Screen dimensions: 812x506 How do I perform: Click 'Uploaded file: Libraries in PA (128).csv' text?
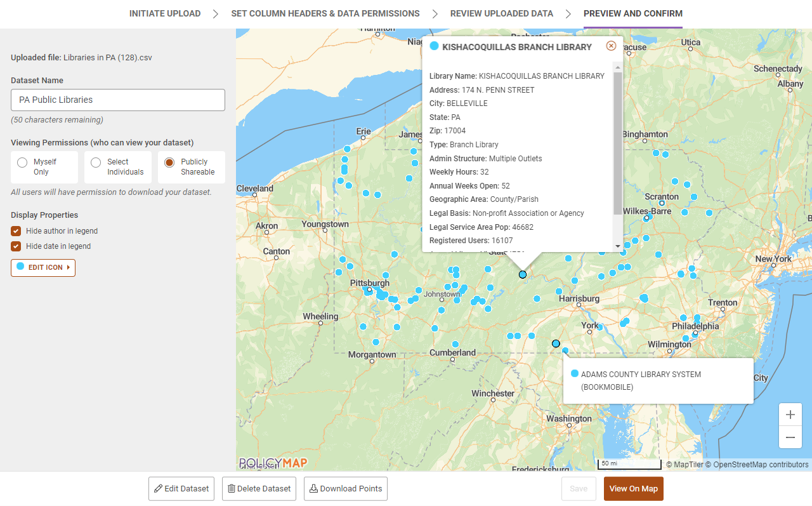[81, 58]
